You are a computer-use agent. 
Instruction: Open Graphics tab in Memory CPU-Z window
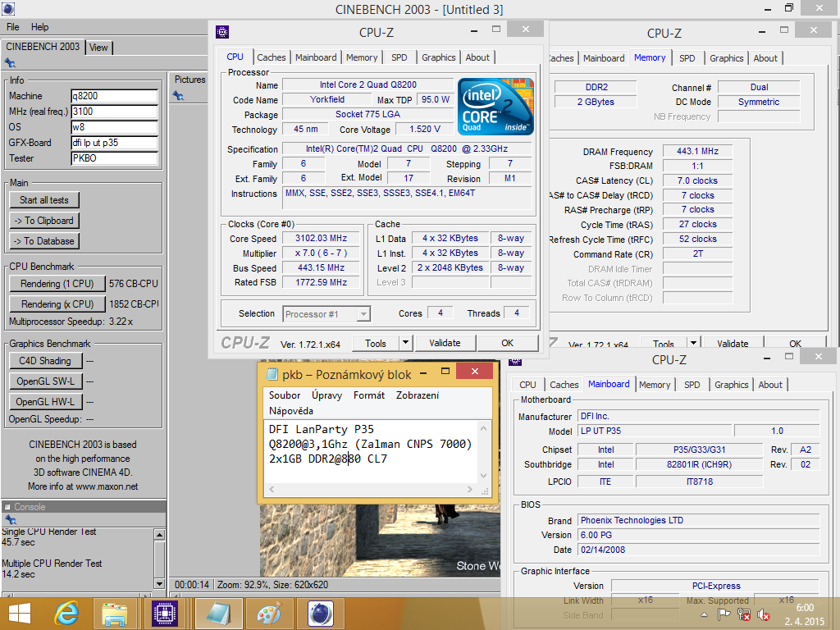727,58
